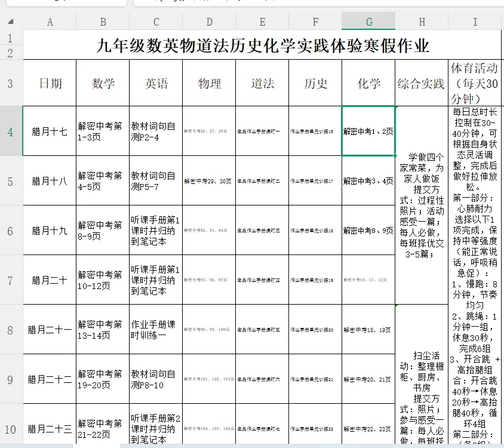Select row 4 header
Image resolution: width=504 pixels, height=448 pixels.
11,132
